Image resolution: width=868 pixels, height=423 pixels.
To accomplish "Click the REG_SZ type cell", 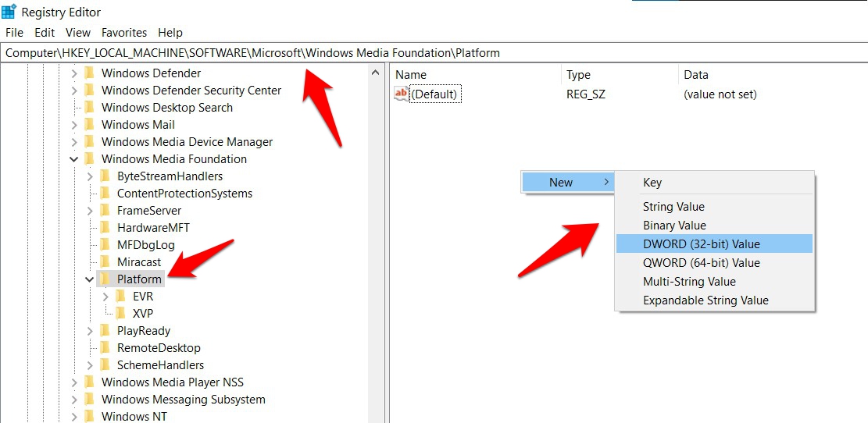I will 586,94.
